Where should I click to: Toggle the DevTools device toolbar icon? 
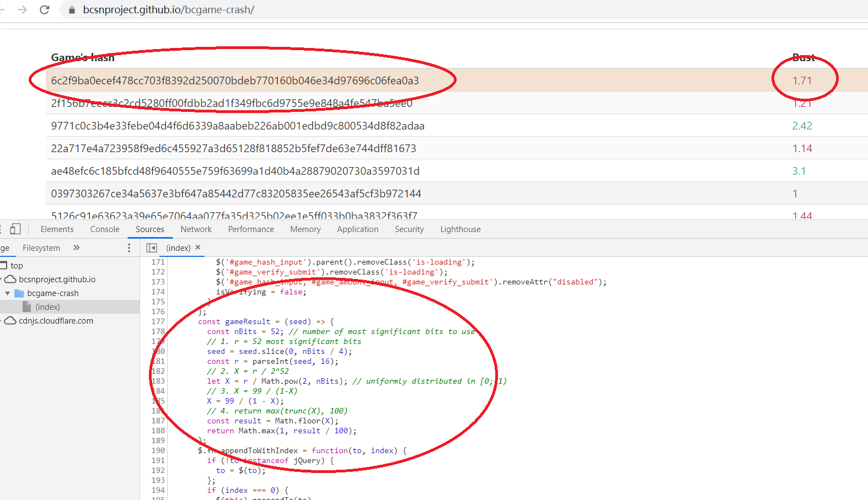(x=15, y=229)
